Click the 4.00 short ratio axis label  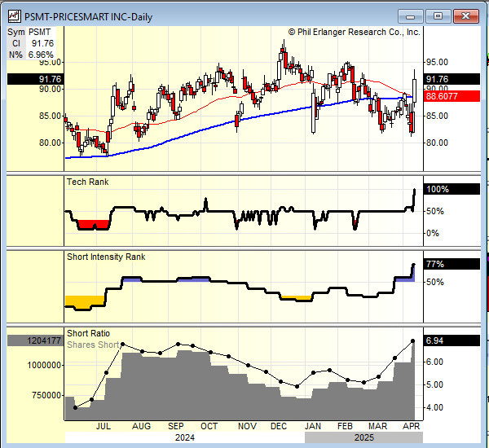coord(434,407)
